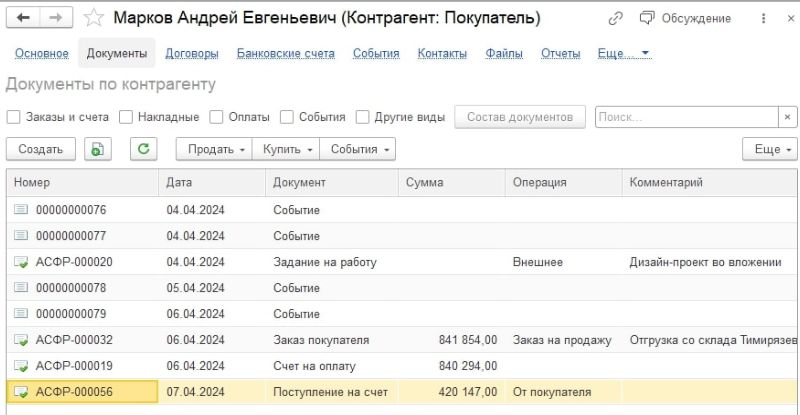Switch to the События tab link
Image resolution: width=800 pixels, height=415 pixels.
(x=376, y=53)
